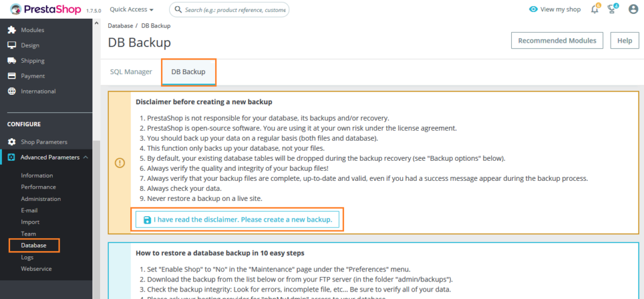Image resolution: width=644 pixels, height=299 pixels.
Task: Click inside the search field
Action: tap(233, 10)
